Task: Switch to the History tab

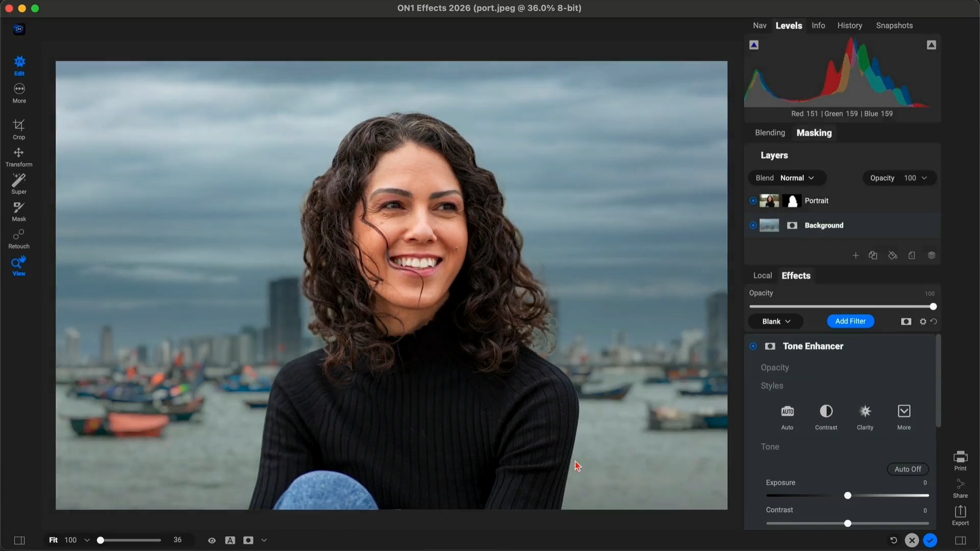Action: coord(849,26)
